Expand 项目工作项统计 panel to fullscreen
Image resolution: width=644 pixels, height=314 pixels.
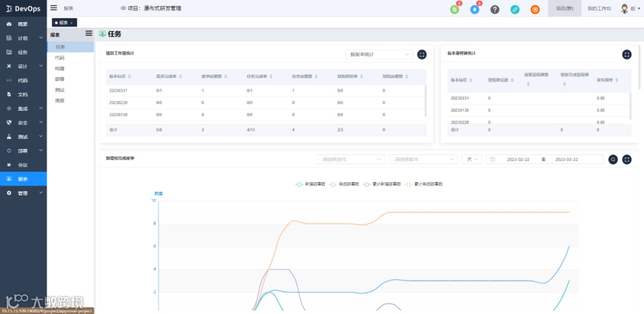pyautogui.click(x=422, y=54)
